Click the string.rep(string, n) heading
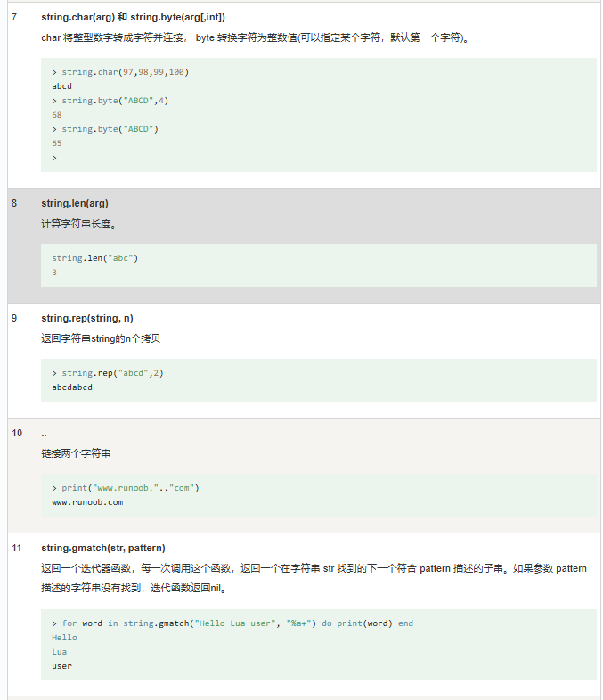The width and height of the screenshot is (603, 700). click(x=87, y=318)
